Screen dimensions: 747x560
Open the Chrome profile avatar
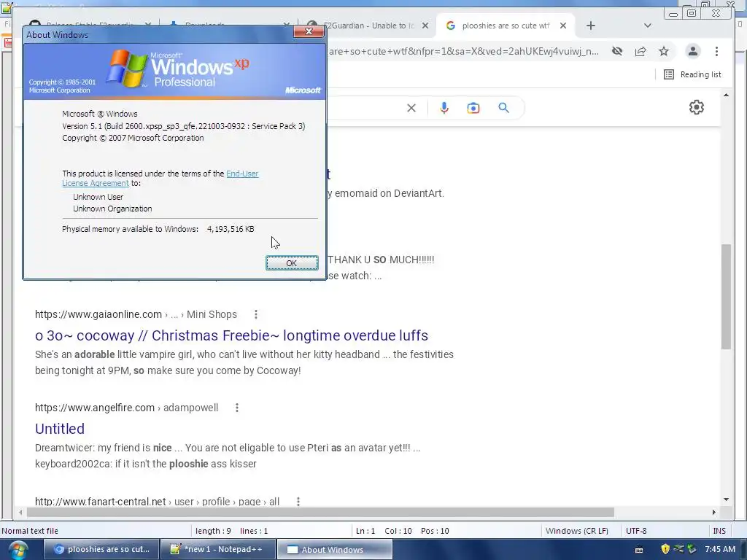coord(693,51)
